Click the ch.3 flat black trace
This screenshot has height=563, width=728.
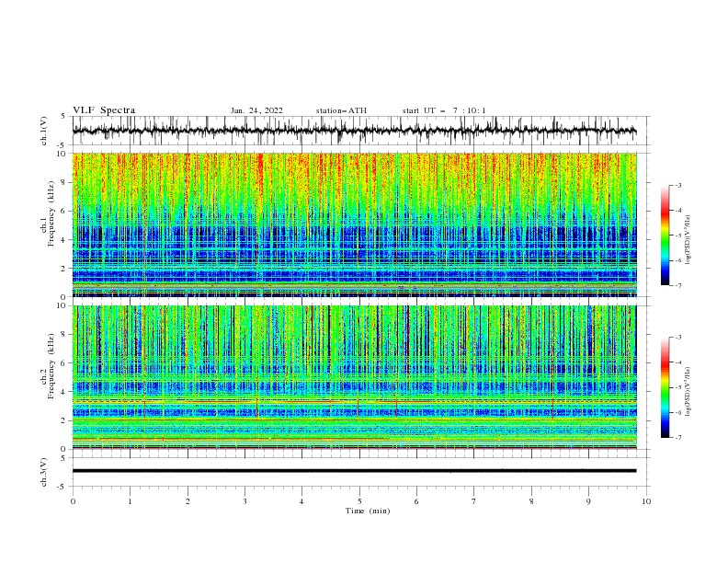pyautogui.click(x=354, y=471)
